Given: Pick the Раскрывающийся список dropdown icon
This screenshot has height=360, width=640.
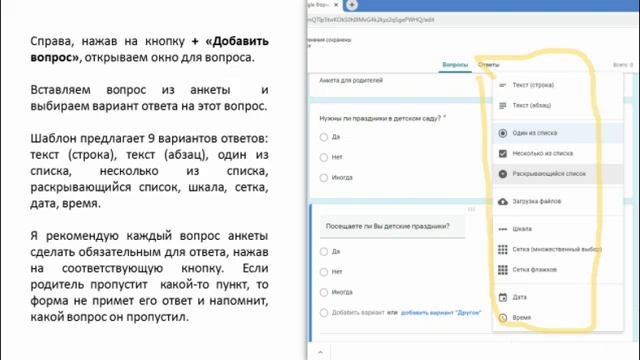Looking at the screenshot, I should point(503,174).
